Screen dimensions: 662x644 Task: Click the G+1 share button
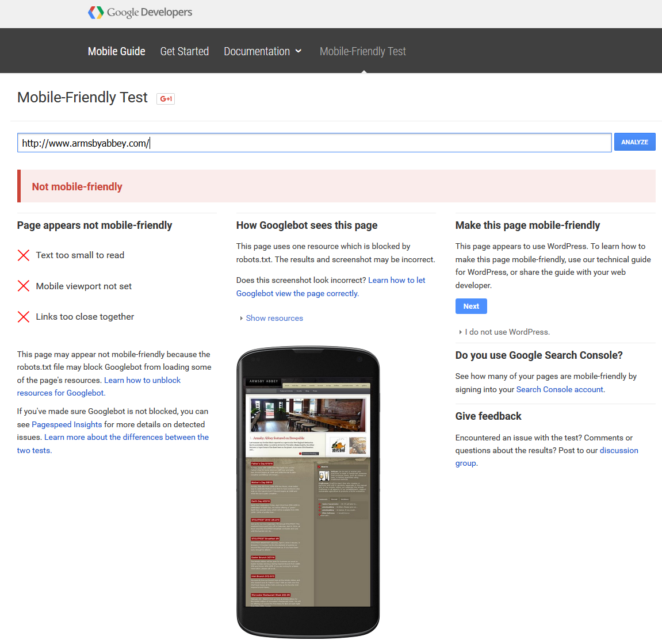pyautogui.click(x=166, y=99)
